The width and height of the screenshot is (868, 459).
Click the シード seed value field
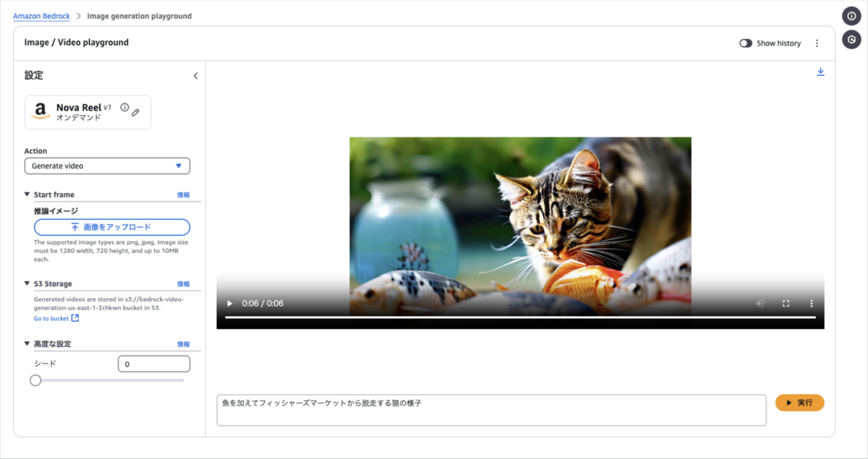154,364
